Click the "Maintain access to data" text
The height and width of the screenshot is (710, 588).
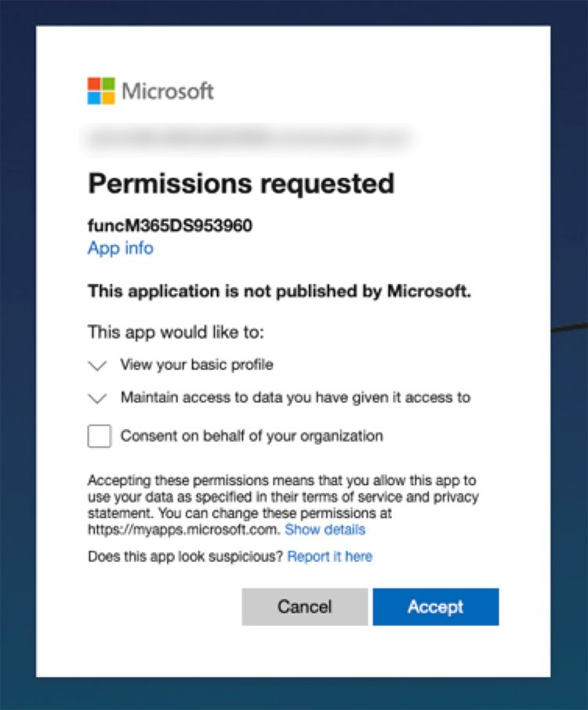[x=295, y=398]
